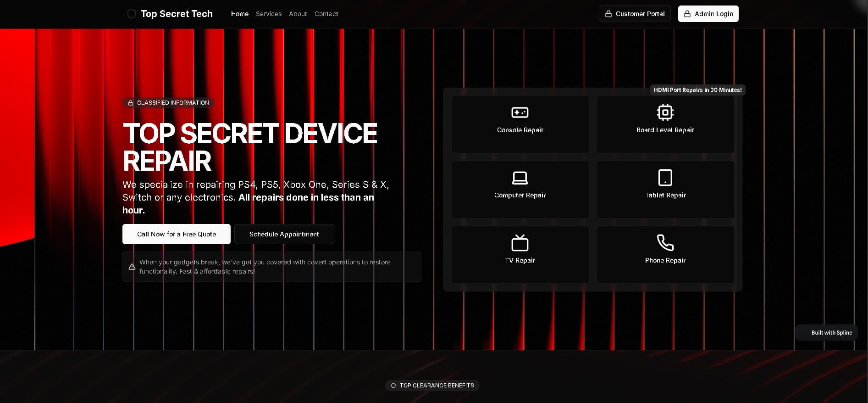Select the laptop Computer Repair icon

point(520,178)
